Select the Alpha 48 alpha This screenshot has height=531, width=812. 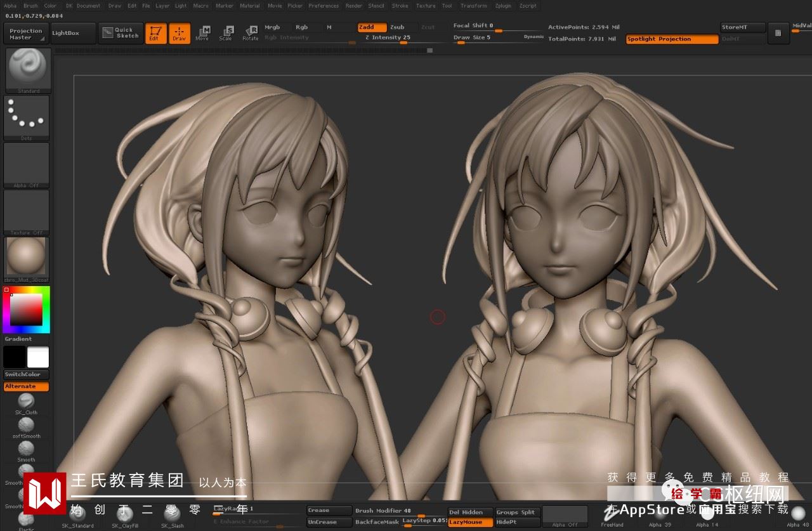click(797, 518)
